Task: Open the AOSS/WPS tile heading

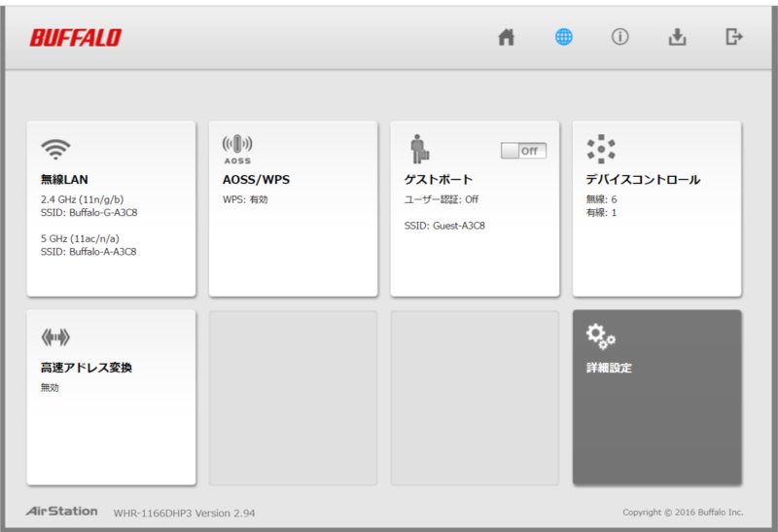Action: (x=256, y=180)
